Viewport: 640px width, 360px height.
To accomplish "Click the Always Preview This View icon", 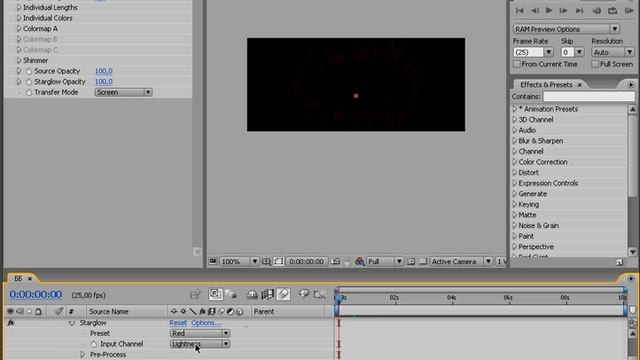I will (x=213, y=261).
